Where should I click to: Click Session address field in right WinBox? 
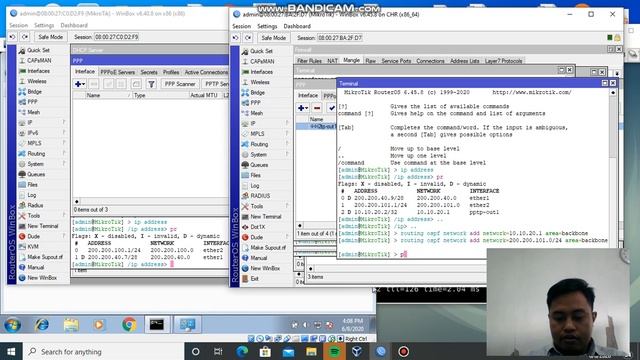point(340,38)
